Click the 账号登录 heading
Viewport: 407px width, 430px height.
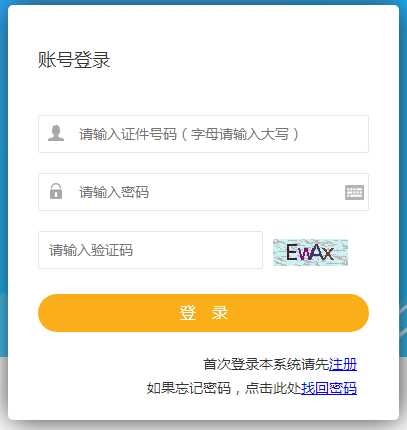(x=74, y=60)
